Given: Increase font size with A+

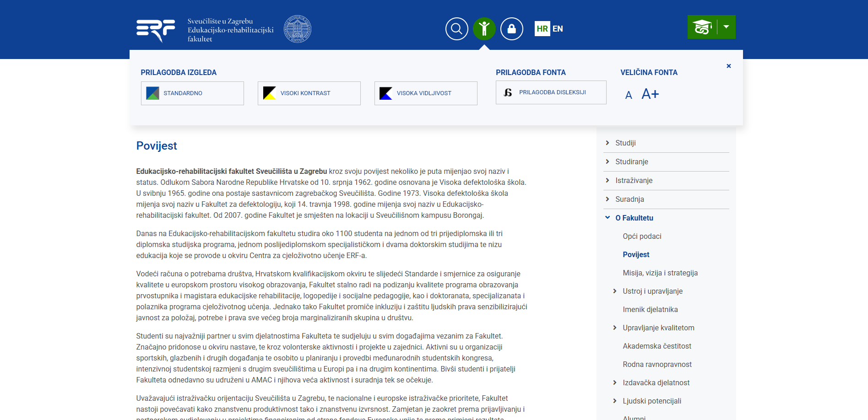Looking at the screenshot, I should point(650,94).
